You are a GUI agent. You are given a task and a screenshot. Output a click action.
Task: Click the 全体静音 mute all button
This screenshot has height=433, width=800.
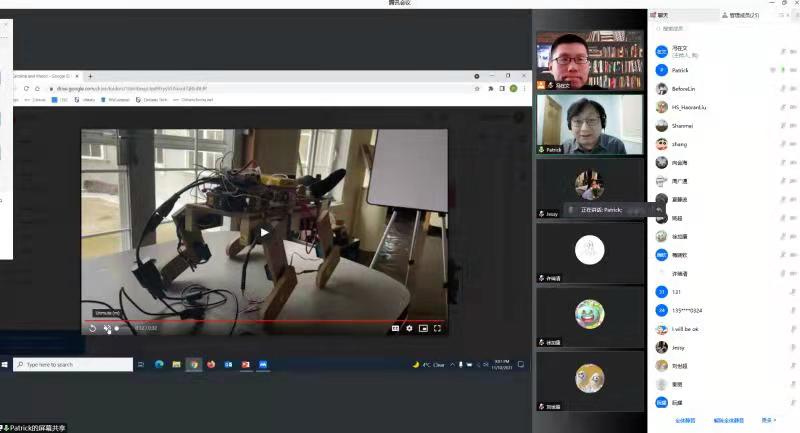click(x=687, y=420)
